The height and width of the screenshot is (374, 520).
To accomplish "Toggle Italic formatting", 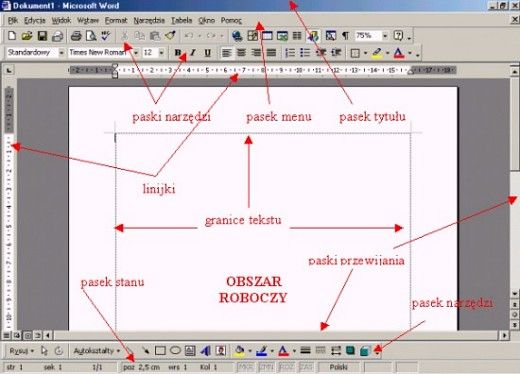I will [193, 53].
